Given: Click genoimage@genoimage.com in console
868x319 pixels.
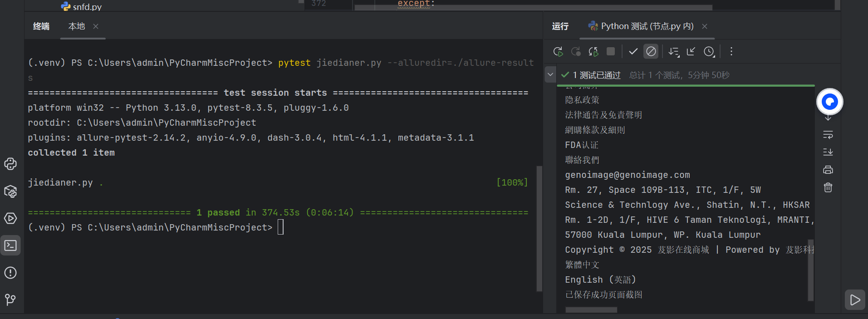Looking at the screenshot, I should [x=628, y=175].
